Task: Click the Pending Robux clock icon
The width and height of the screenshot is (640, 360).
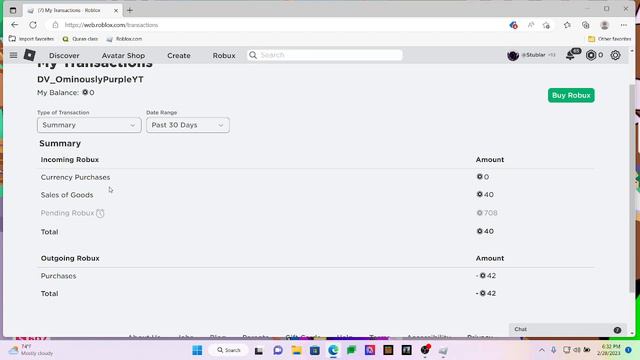Action: 100,213
